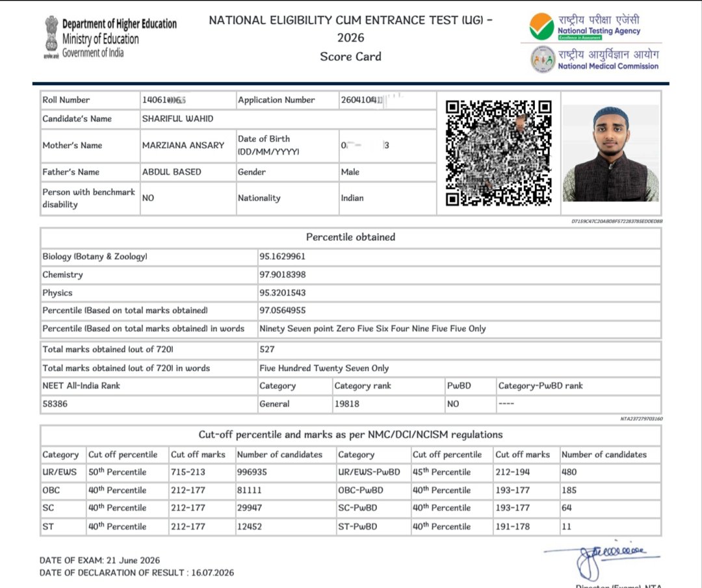The width and height of the screenshot is (702, 588).
Task: Click the Gender value Male
Action: (x=350, y=172)
